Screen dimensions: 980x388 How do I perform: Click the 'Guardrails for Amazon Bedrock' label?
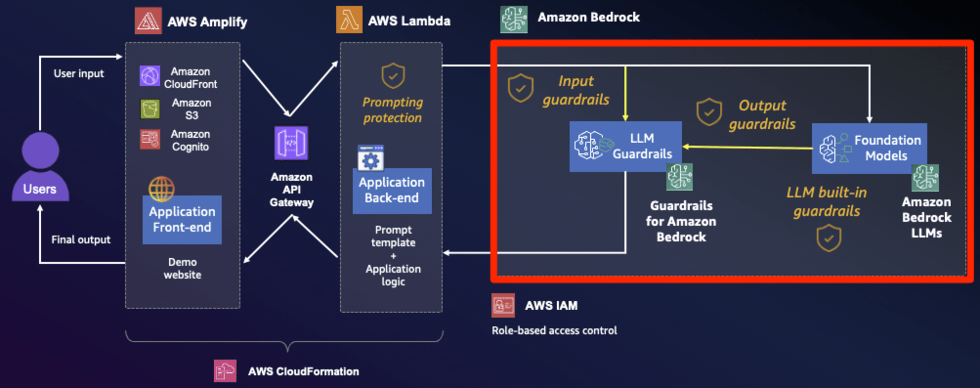[681, 221]
